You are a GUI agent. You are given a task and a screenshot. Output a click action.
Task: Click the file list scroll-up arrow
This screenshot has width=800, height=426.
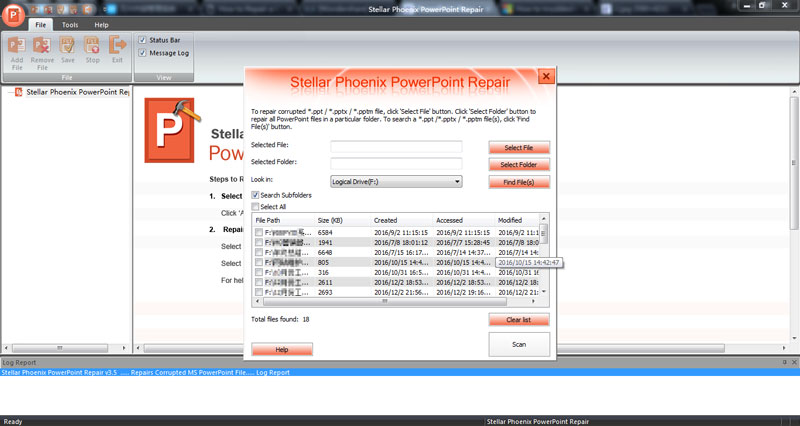tap(544, 218)
